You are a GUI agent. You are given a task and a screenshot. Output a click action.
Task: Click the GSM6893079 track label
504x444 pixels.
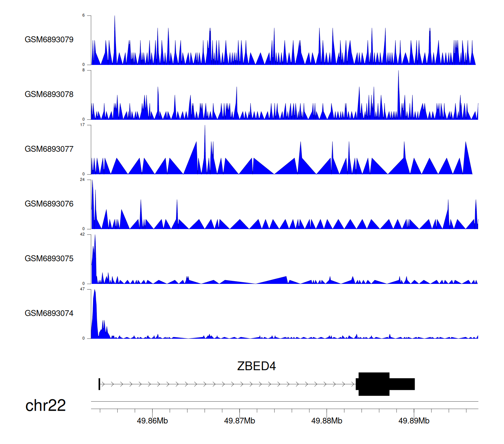point(49,40)
